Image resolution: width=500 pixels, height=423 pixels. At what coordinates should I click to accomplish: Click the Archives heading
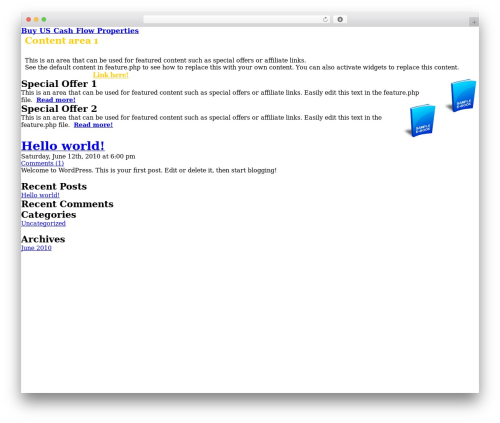pyautogui.click(x=43, y=239)
